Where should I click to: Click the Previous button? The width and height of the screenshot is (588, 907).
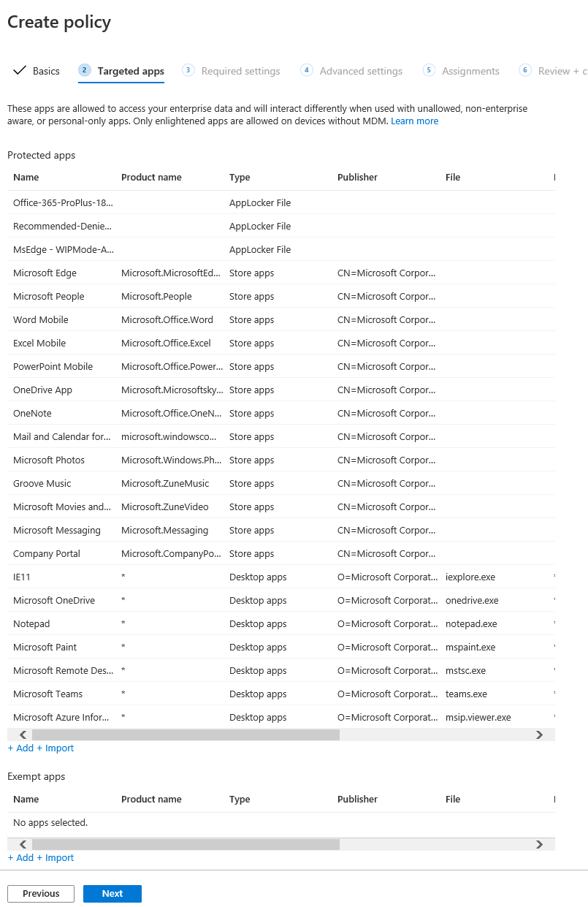coord(40,893)
